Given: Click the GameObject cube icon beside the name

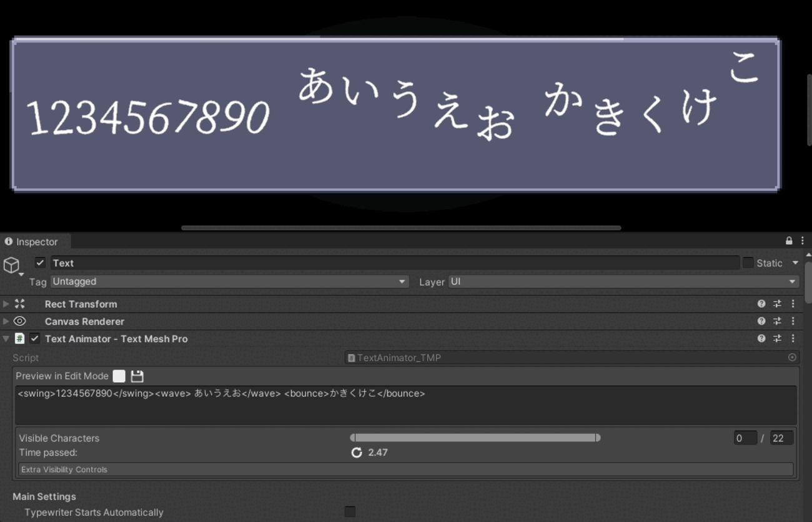Looking at the screenshot, I should pos(11,265).
